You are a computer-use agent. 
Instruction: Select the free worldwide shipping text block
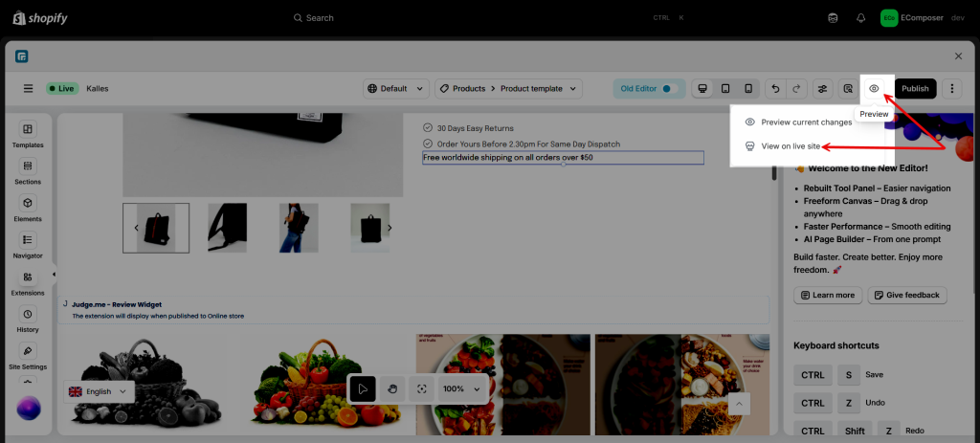(x=563, y=158)
